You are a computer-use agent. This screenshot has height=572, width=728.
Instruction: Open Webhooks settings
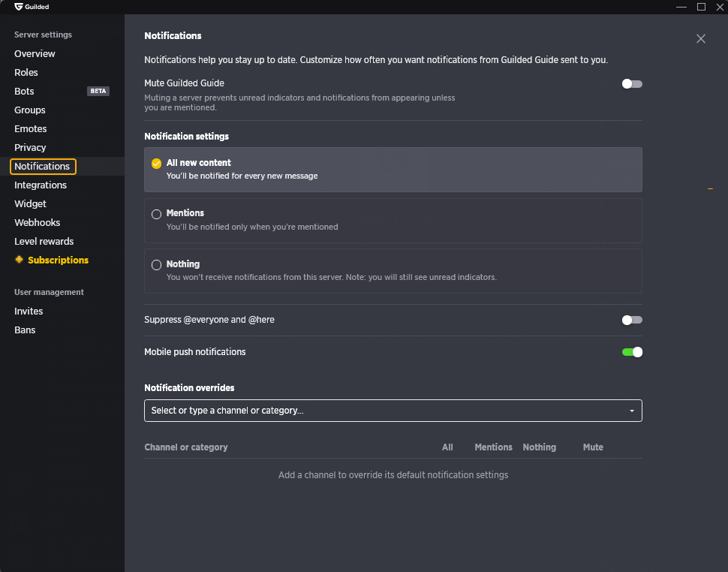click(x=37, y=222)
